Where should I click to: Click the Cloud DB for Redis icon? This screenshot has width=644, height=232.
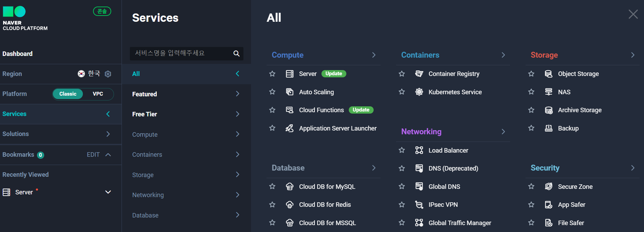290,204
